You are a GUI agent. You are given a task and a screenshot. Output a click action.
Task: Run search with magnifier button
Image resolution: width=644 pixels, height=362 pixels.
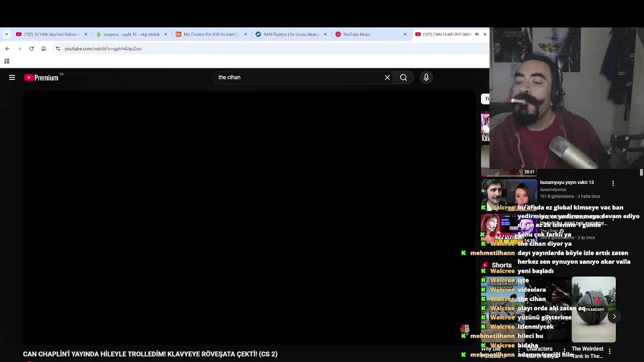point(404,77)
